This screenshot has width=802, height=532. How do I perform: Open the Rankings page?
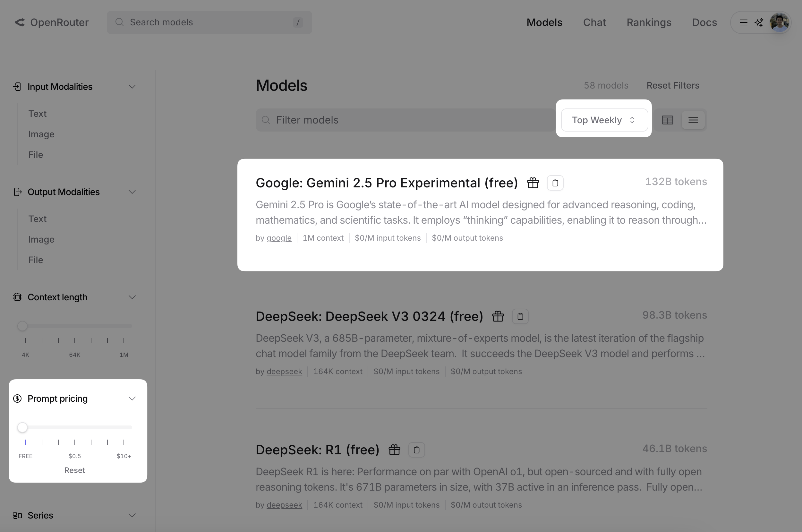pyautogui.click(x=649, y=22)
